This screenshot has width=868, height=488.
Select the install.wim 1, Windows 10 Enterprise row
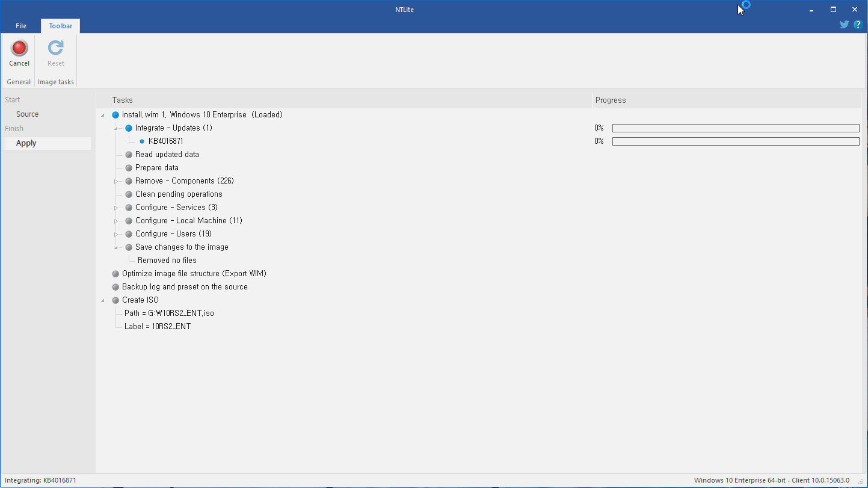point(202,115)
